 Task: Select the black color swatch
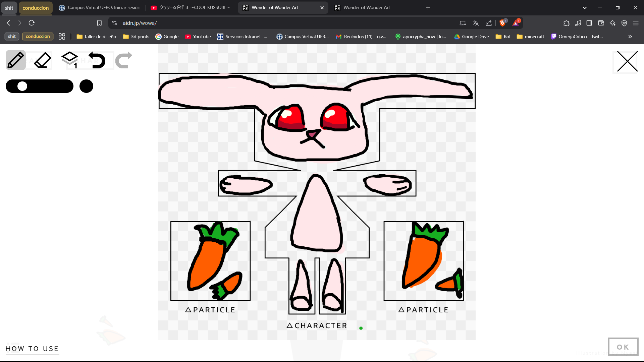[86, 86]
